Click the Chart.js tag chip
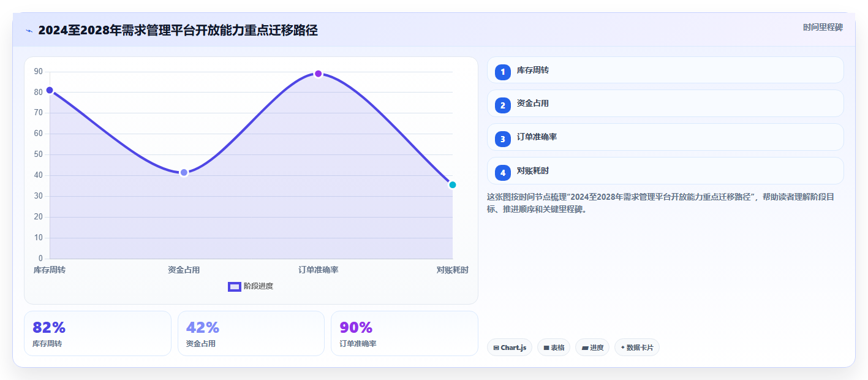868x380 pixels. pos(510,348)
